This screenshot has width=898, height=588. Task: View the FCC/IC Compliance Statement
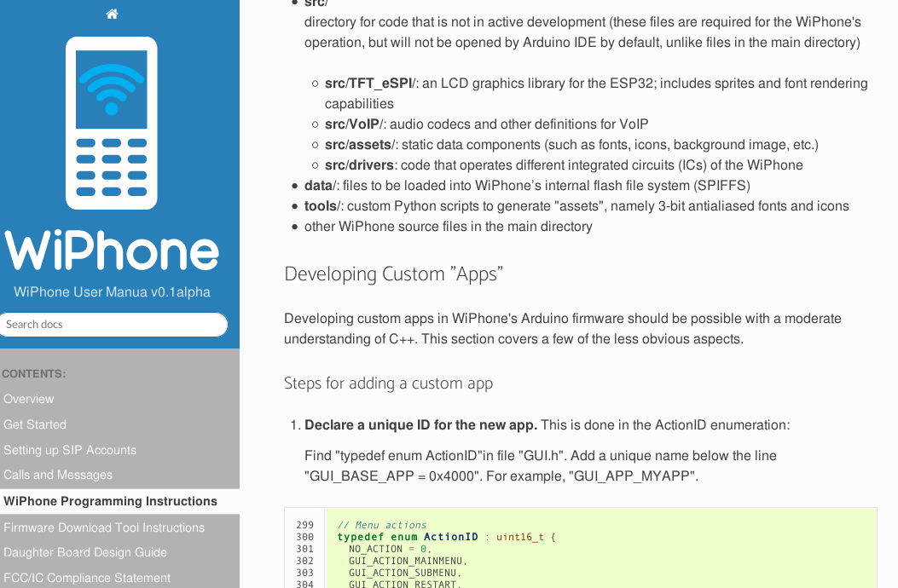[x=87, y=578]
